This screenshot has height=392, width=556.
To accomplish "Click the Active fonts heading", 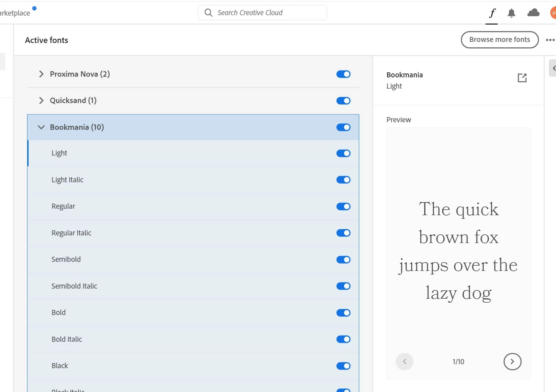I will pos(46,40).
